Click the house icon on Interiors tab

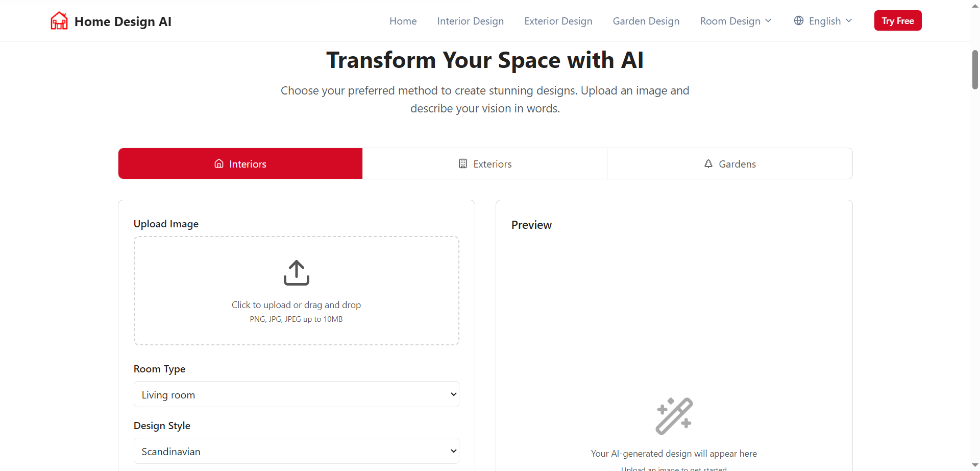click(x=219, y=163)
